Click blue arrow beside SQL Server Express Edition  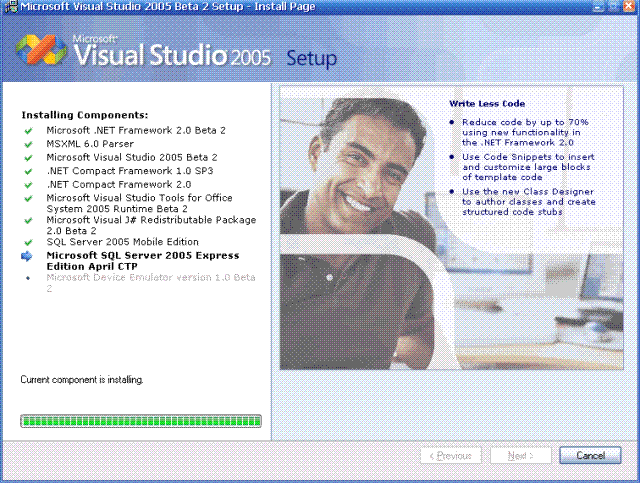point(27,256)
